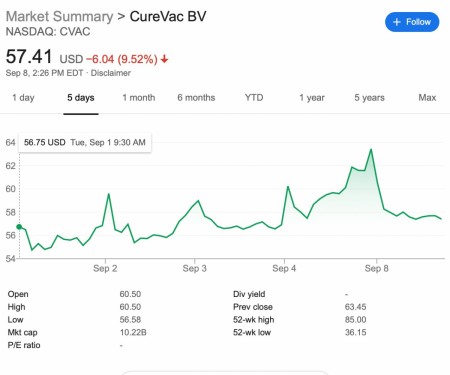Image resolution: width=450 pixels, height=375 pixels.
Task: Select the 1 day tab
Action: (x=23, y=98)
